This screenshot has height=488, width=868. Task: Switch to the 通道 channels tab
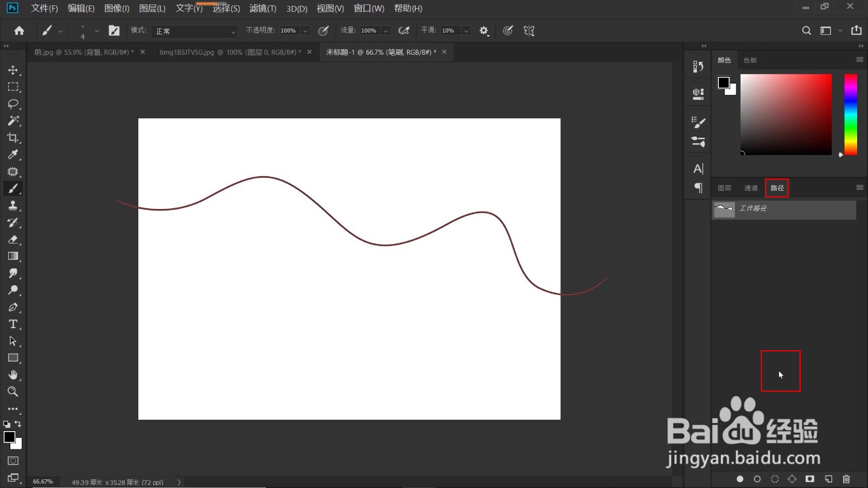751,188
